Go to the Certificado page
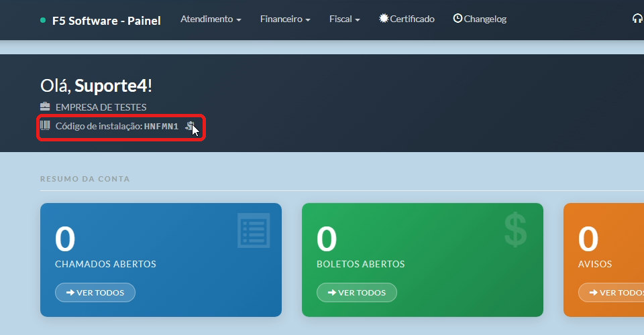The height and width of the screenshot is (335, 644). [407, 19]
